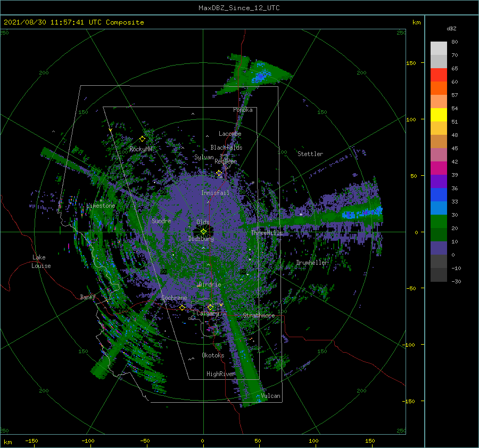The image size is (479, 448).
Task: Click the Drumheller map label
Action: click(x=312, y=263)
